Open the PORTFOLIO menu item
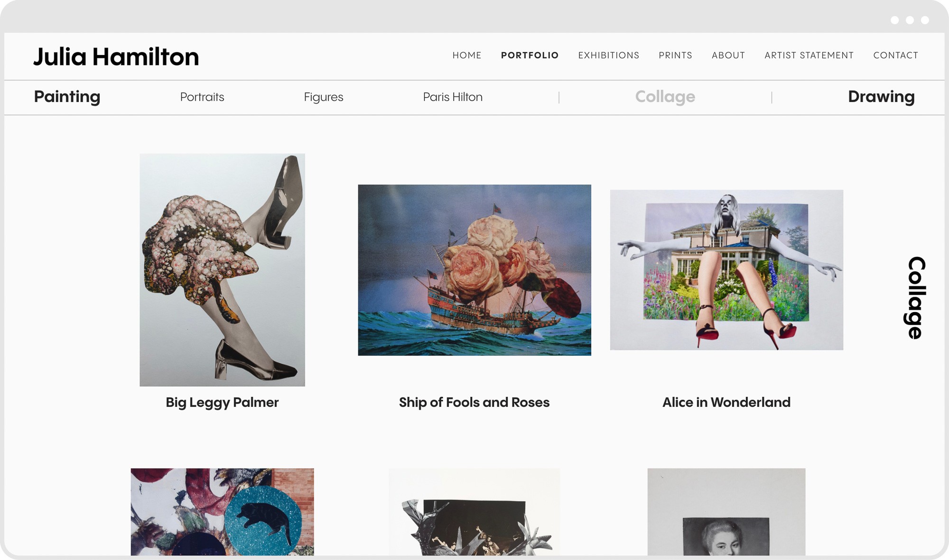Image resolution: width=949 pixels, height=560 pixels. tap(530, 55)
